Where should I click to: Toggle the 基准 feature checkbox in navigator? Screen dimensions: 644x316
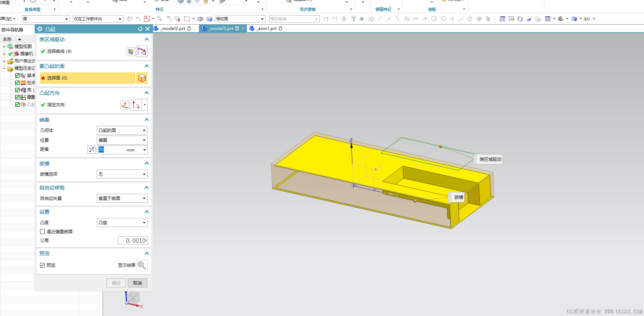click(17, 76)
